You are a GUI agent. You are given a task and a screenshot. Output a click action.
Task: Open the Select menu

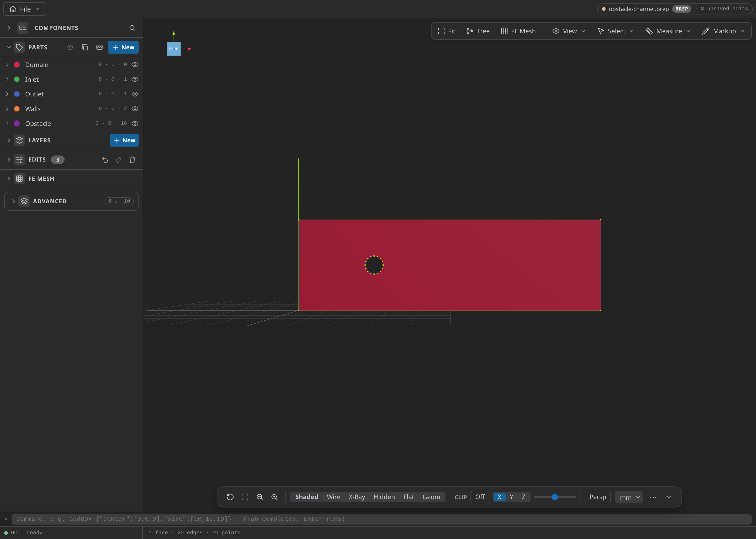point(616,31)
